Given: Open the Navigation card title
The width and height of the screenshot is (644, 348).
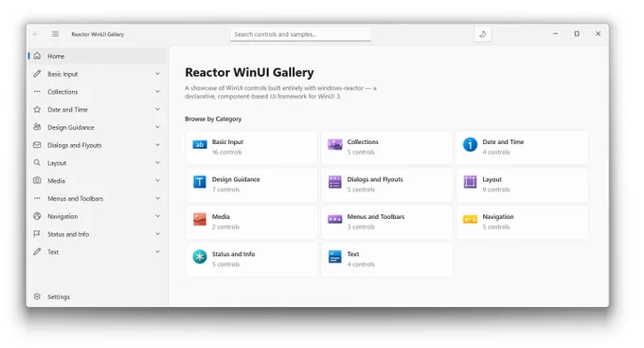Looking at the screenshot, I should [x=498, y=217].
